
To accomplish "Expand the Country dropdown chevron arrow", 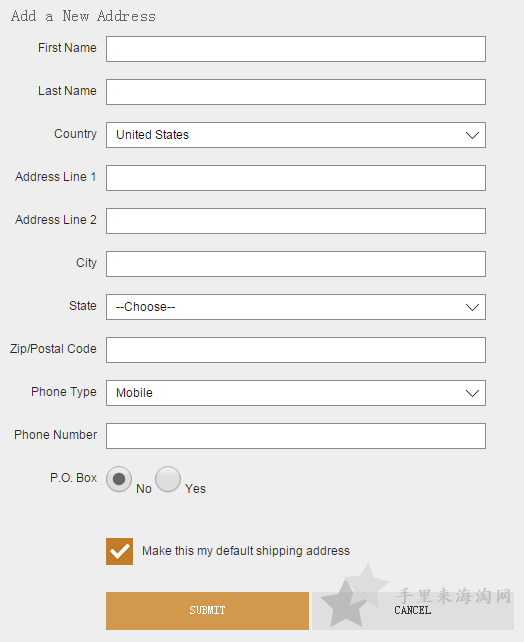I will click(x=472, y=135).
